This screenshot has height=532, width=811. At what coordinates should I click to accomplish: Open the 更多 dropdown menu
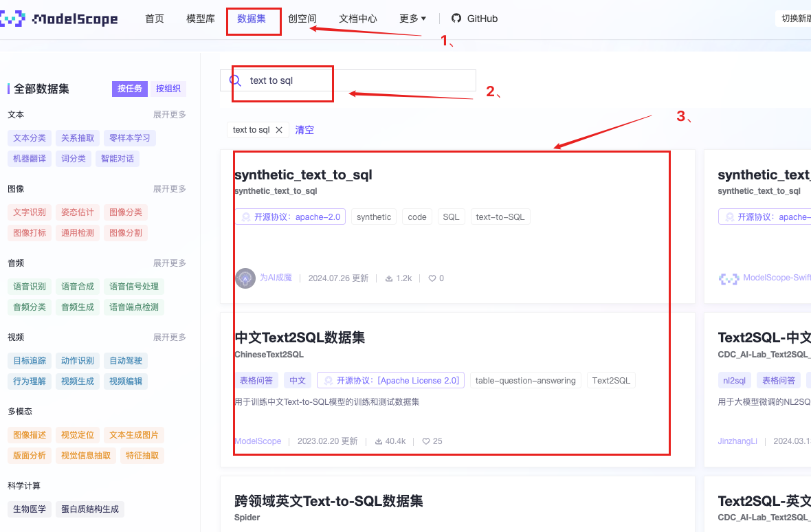pyautogui.click(x=412, y=19)
